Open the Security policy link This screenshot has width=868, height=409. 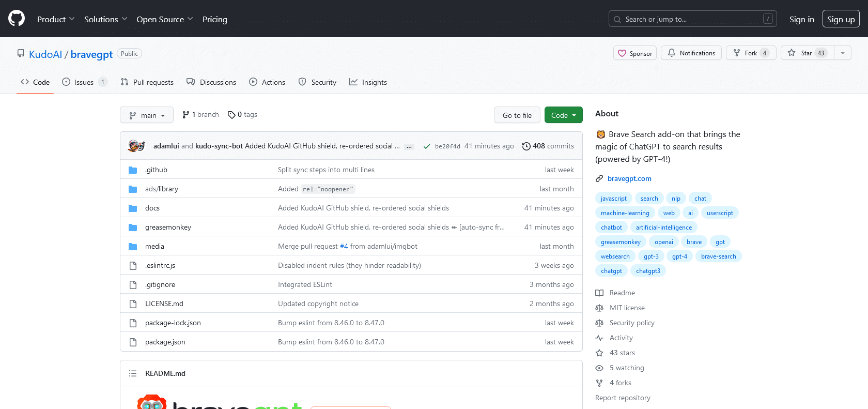coord(632,323)
